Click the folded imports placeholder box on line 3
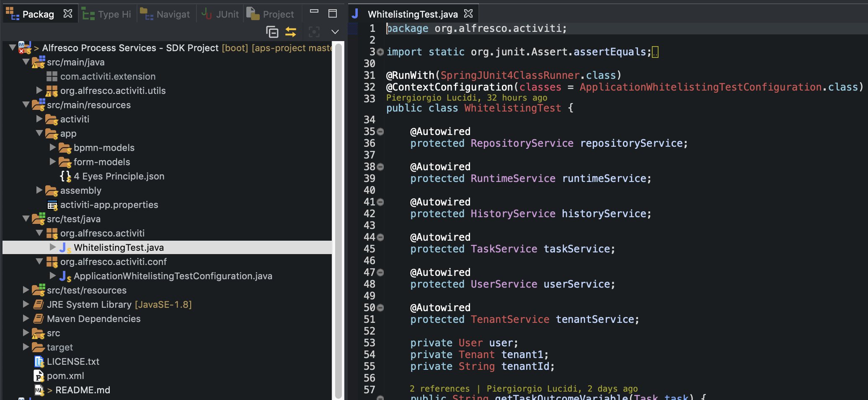The image size is (868, 400). pyautogui.click(x=655, y=52)
